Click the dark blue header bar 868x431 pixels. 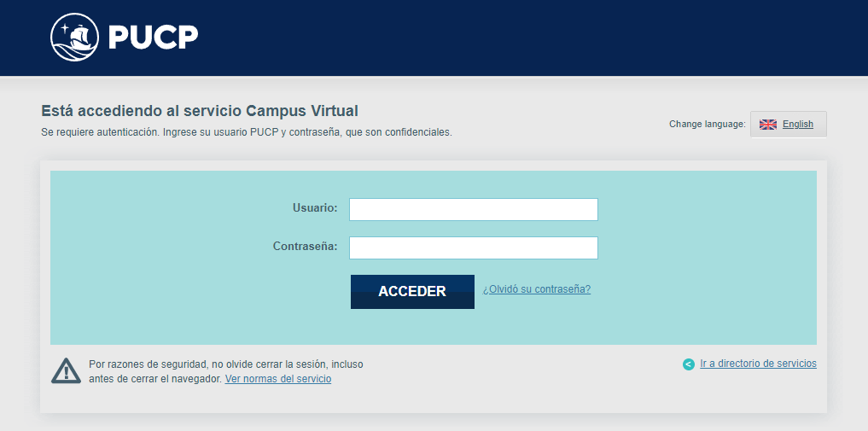point(512,38)
